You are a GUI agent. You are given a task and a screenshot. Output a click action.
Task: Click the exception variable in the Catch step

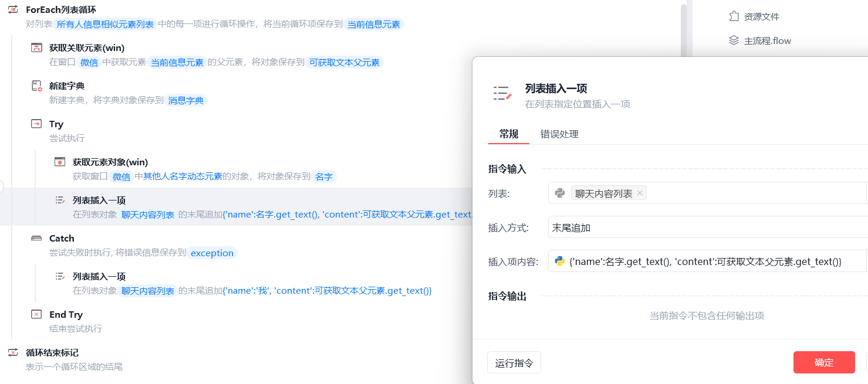[212, 253]
